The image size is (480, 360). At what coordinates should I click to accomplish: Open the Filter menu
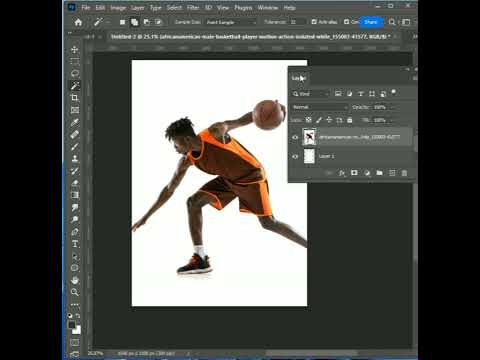tap(193, 7)
